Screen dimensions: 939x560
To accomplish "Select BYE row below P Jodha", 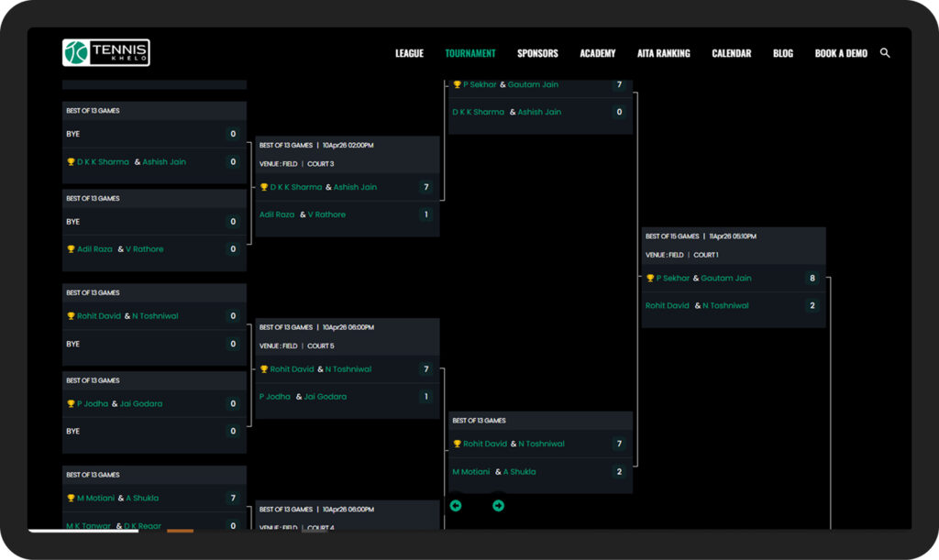I will point(154,431).
